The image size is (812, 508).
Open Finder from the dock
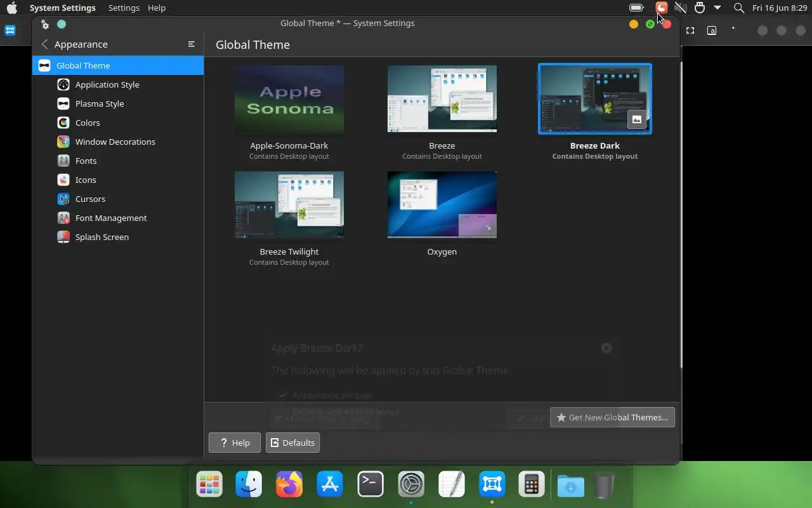[249, 485]
